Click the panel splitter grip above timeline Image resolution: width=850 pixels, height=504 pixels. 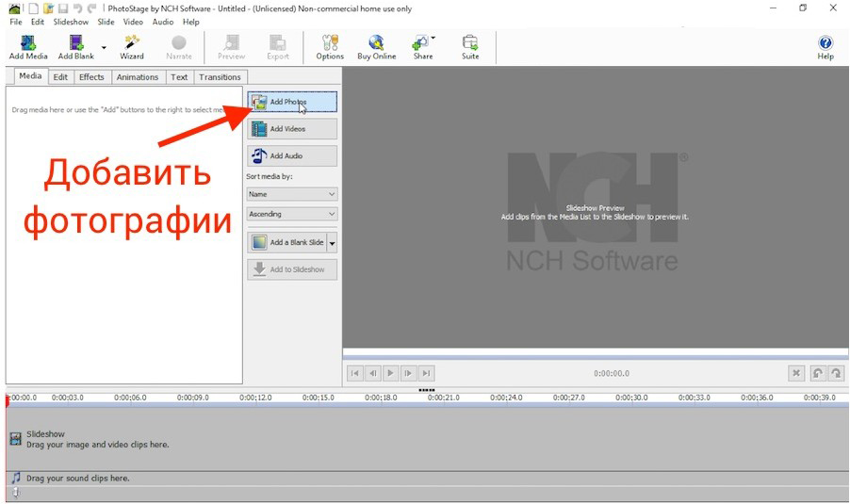pyautogui.click(x=427, y=390)
